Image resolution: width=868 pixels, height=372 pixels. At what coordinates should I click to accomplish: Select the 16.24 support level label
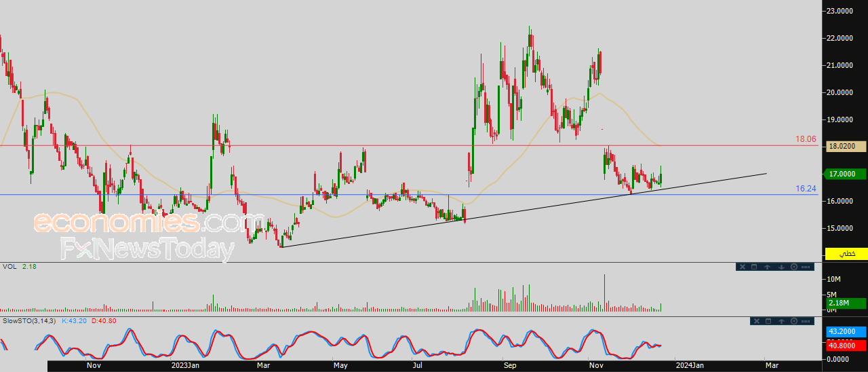click(805, 189)
